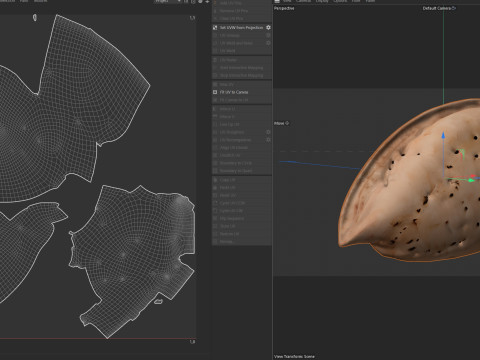This screenshot has height=360, width=480.
Task: Choose the Paste UV command
Action: pyautogui.click(x=228, y=188)
